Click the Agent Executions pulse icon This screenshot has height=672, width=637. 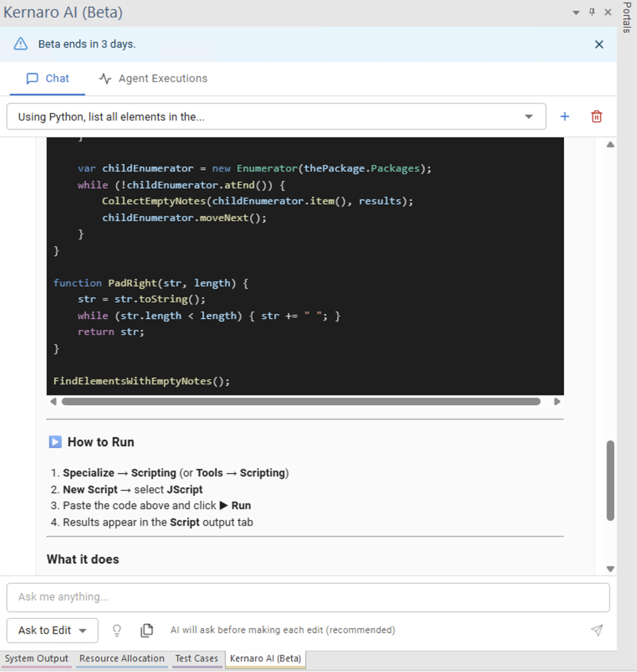pyautogui.click(x=105, y=78)
